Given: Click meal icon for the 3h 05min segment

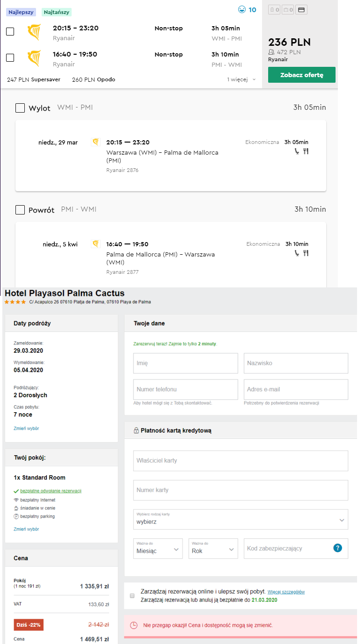Looking at the screenshot, I should click(306, 151).
